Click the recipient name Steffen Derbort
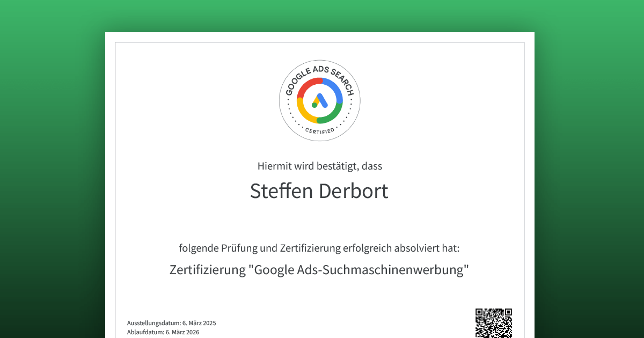The width and height of the screenshot is (644, 338). pos(319,191)
